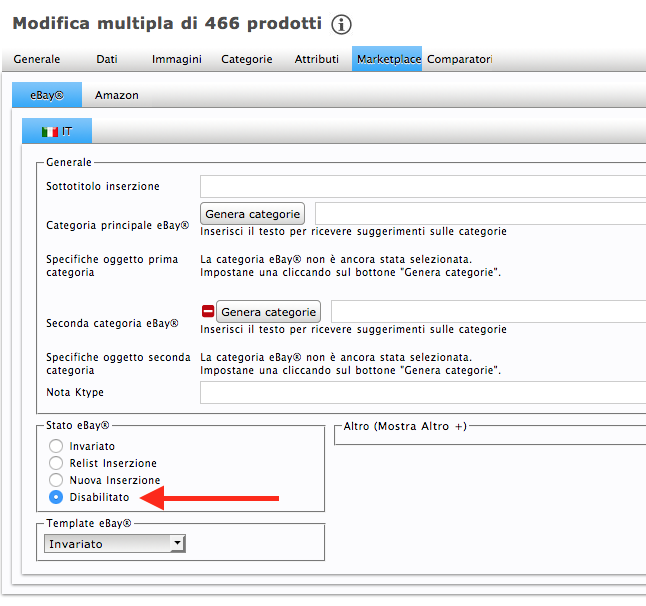The height and width of the screenshot is (606, 646).
Task: Click Genera categorie for Seconda categoria
Action: click(268, 312)
